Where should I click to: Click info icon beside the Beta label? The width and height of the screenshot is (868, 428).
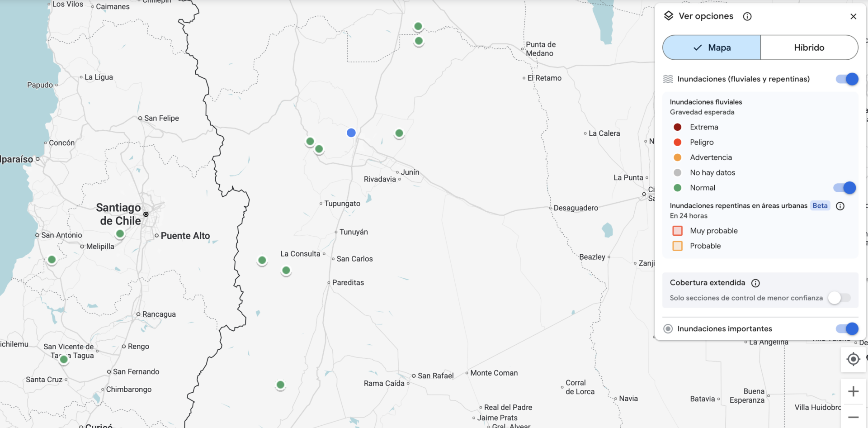tap(840, 206)
